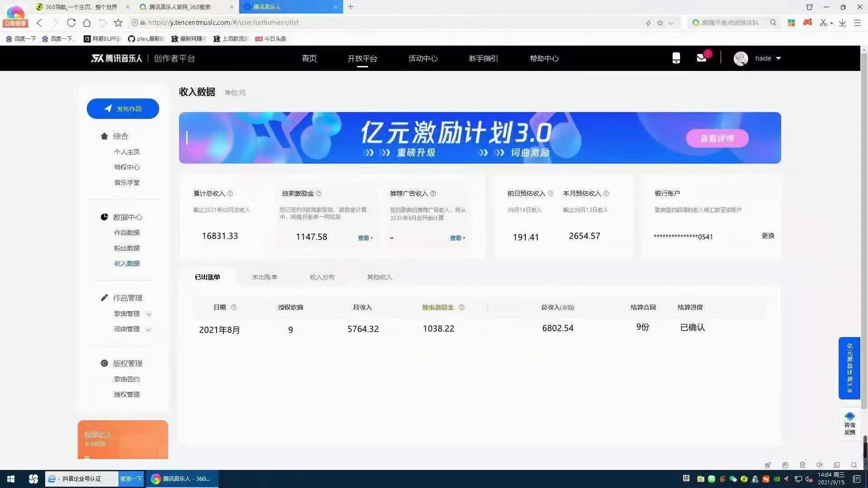Open 收入数据 in sidebar
The image size is (868, 488).
point(127,263)
